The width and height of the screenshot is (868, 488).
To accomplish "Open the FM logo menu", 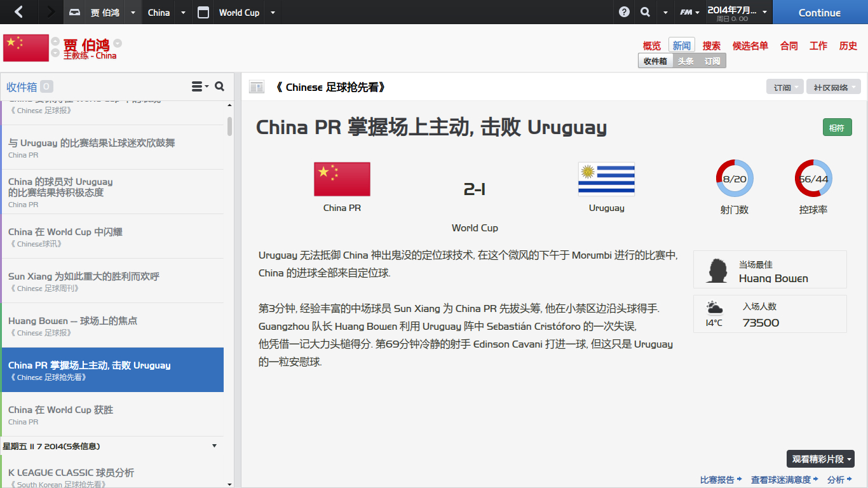I will [x=689, y=12].
